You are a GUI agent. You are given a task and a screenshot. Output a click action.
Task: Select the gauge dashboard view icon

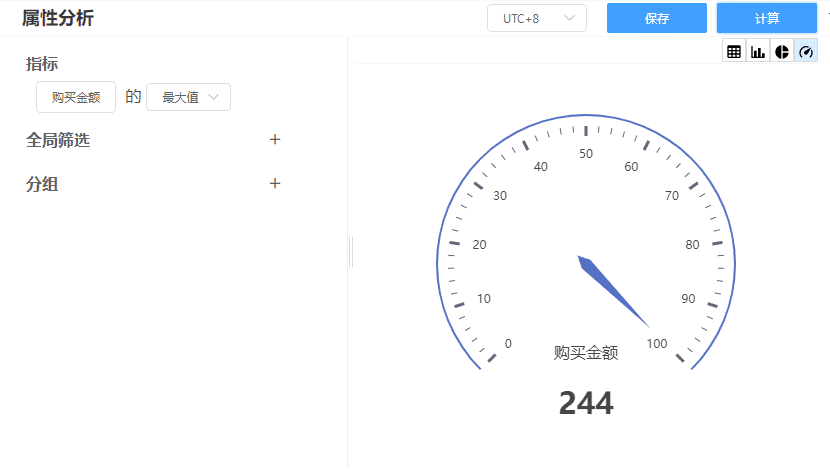pos(806,51)
